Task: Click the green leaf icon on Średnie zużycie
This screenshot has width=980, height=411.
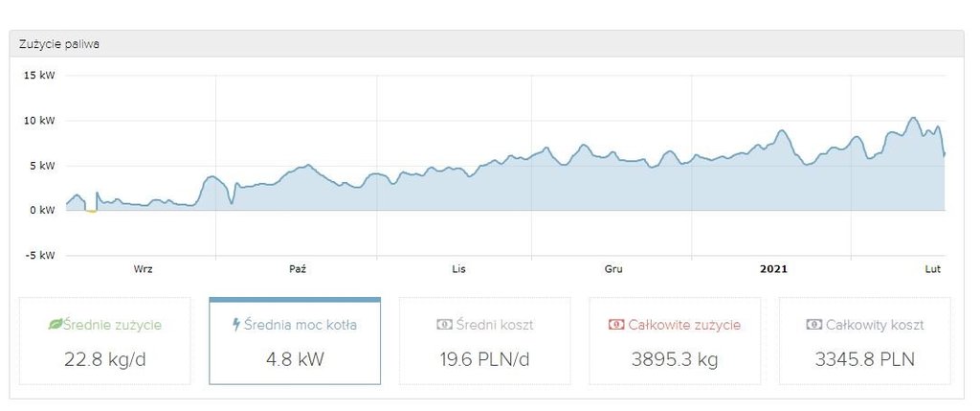Action: click(x=56, y=325)
